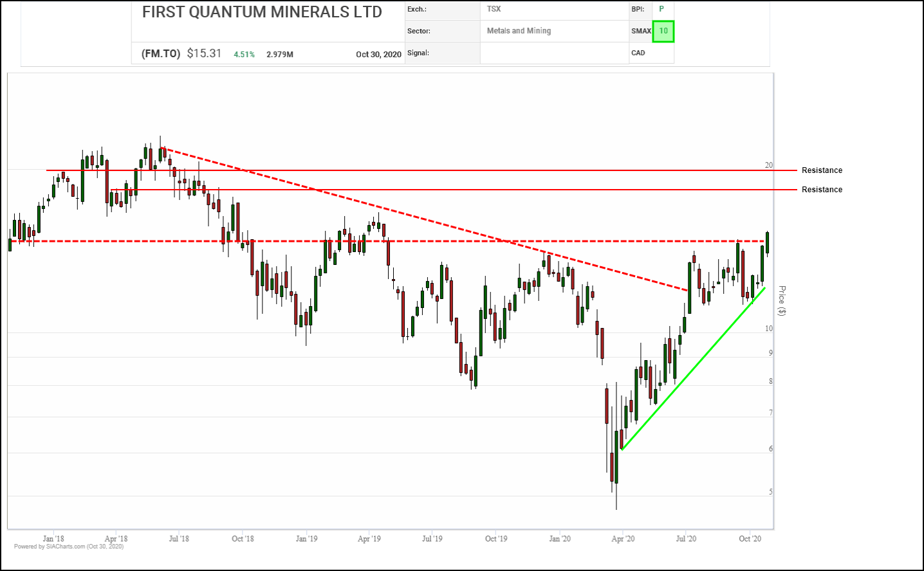Click the Metals and Mining sector value
The image size is (924, 571).
point(519,31)
